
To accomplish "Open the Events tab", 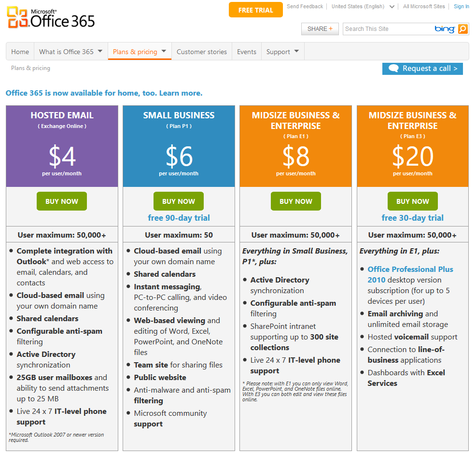I will [247, 52].
